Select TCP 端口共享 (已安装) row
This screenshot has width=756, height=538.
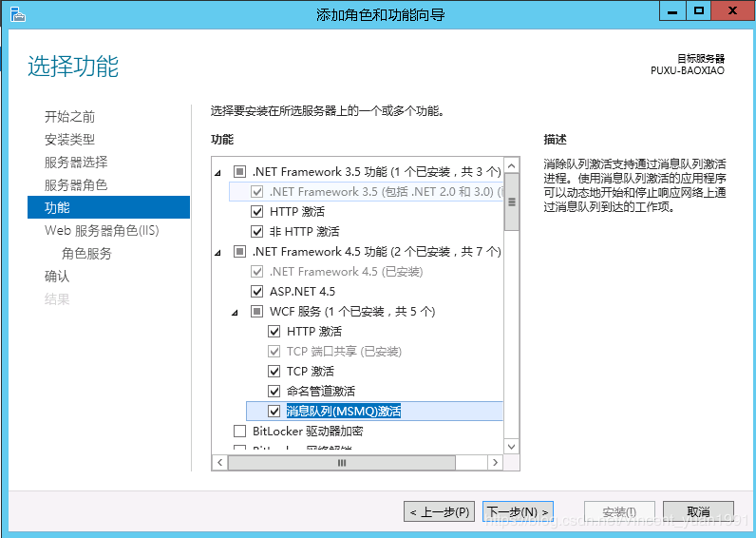(x=344, y=352)
